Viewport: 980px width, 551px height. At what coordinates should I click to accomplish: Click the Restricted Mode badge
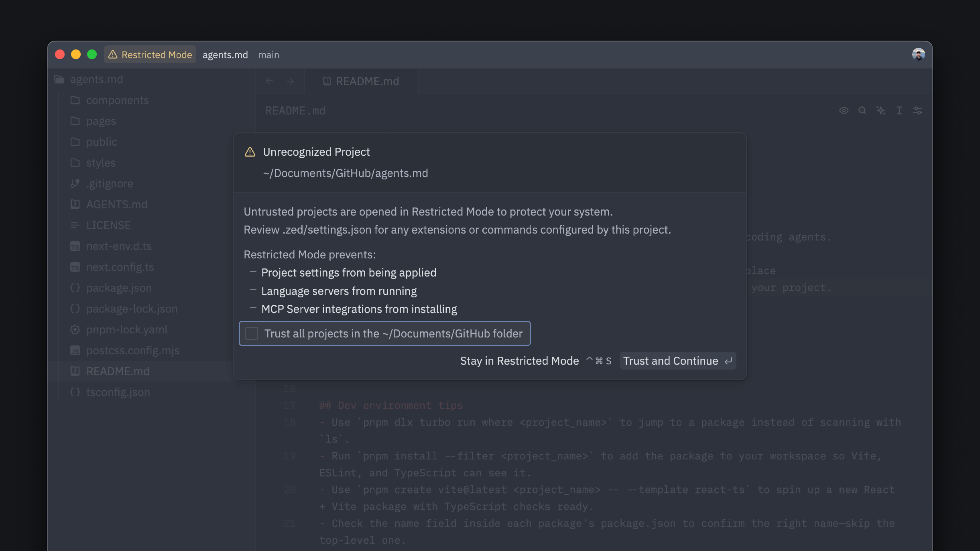(x=150, y=54)
